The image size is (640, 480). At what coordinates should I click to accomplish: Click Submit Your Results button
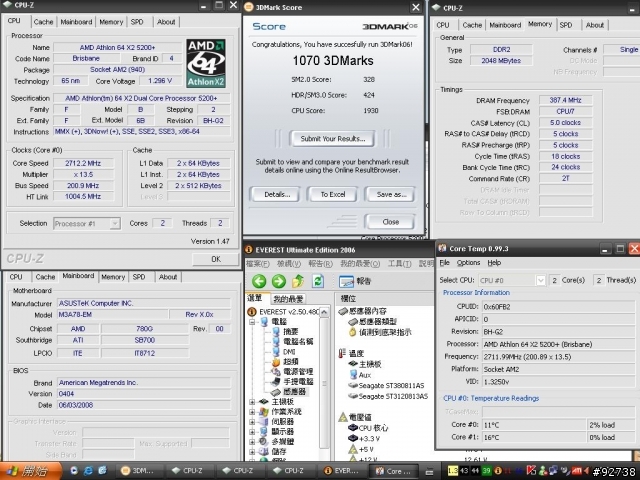[x=333, y=139]
